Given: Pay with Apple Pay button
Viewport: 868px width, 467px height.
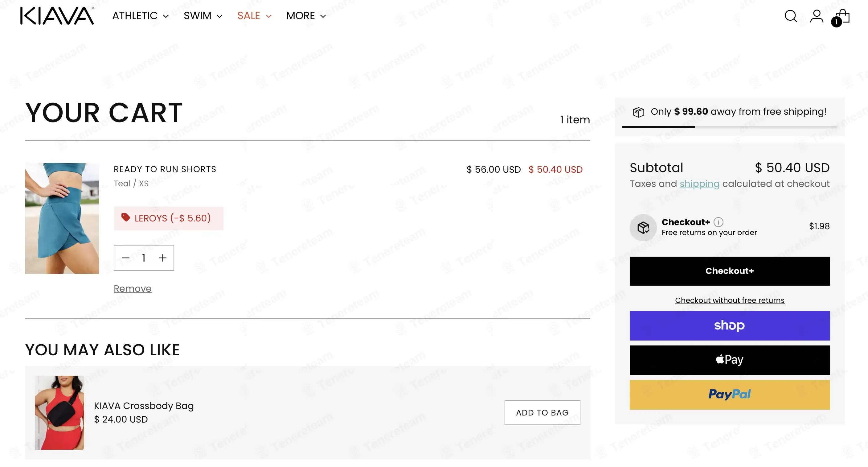Looking at the screenshot, I should coord(730,360).
